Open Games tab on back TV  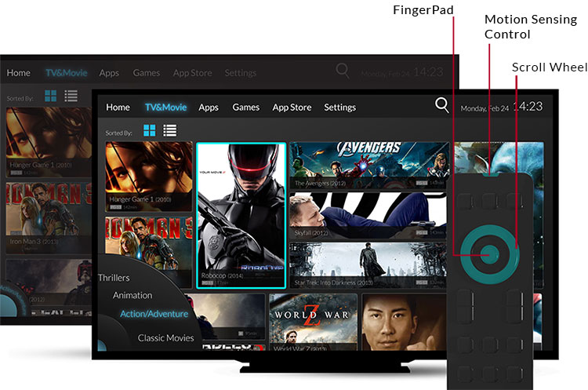click(147, 73)
